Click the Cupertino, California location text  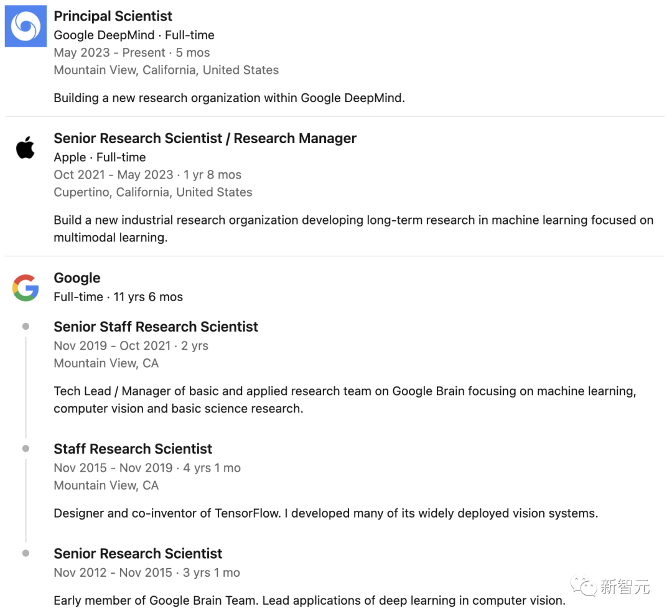pyautogui.click(x=153, y=192)
